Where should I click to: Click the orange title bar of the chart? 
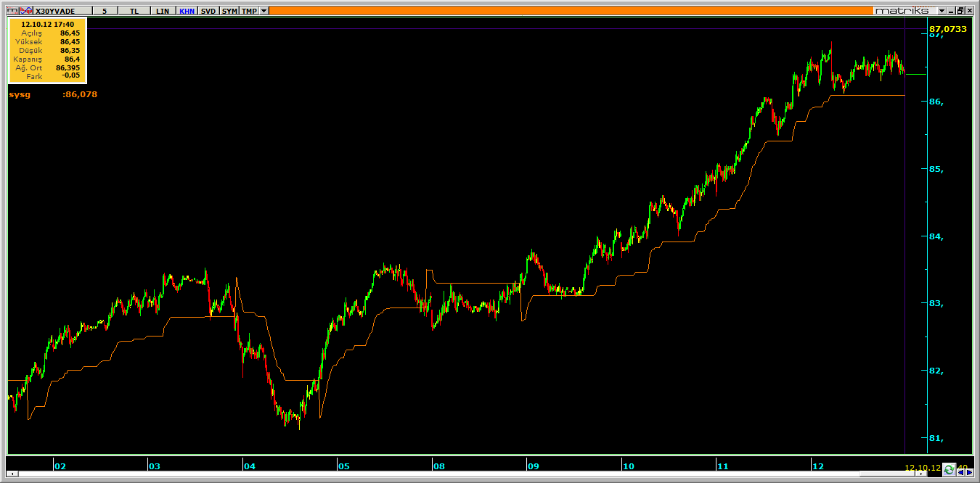pos(570,11)
